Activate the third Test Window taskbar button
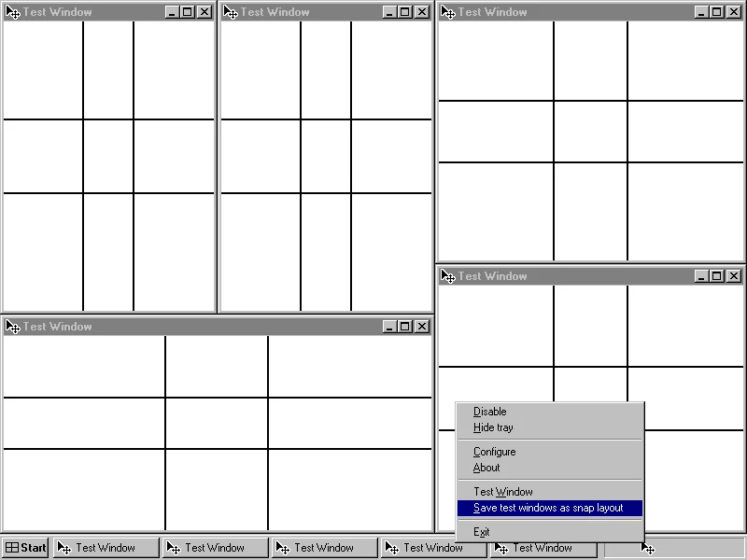747x560 pixels. pyautogui.click(x=324, y=548)
